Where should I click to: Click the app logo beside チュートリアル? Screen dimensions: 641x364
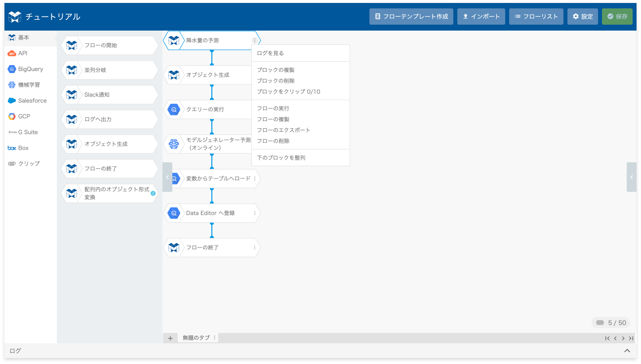click(x=15, y=17)
